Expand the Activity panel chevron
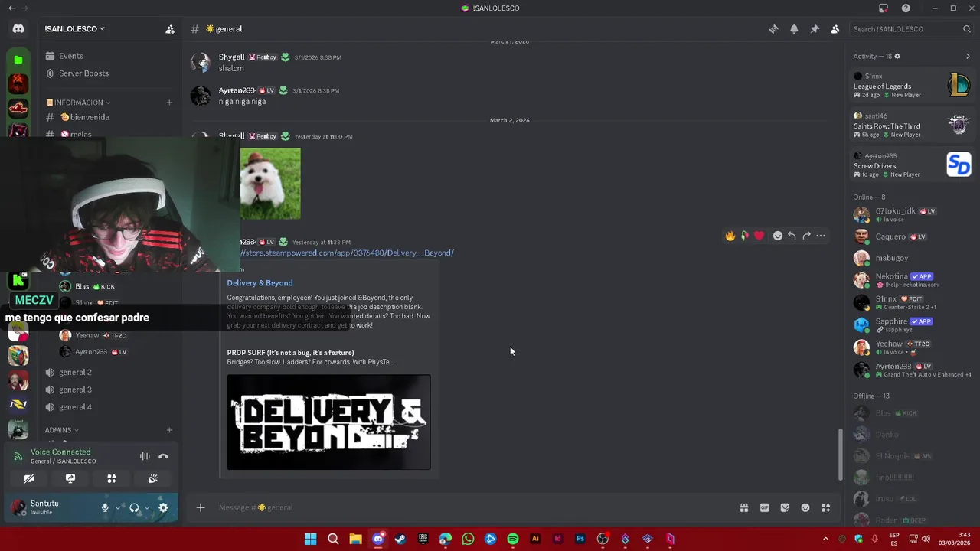Screen dimensions: 980x551 click(x=968, y=57)
